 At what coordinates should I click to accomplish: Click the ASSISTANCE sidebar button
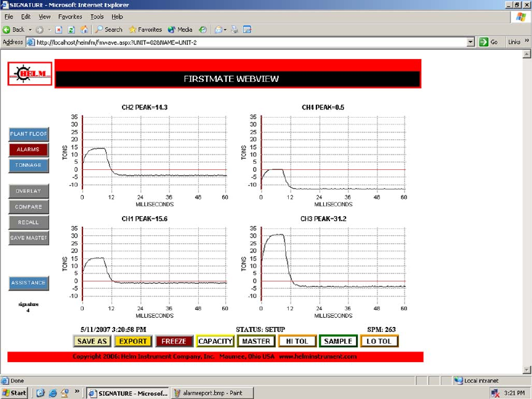(28, 283)
